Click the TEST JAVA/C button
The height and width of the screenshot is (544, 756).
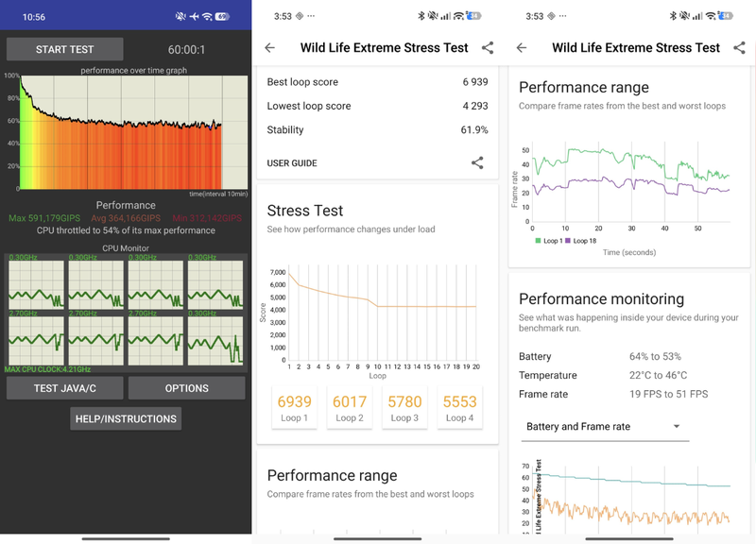tap(64, 388)
